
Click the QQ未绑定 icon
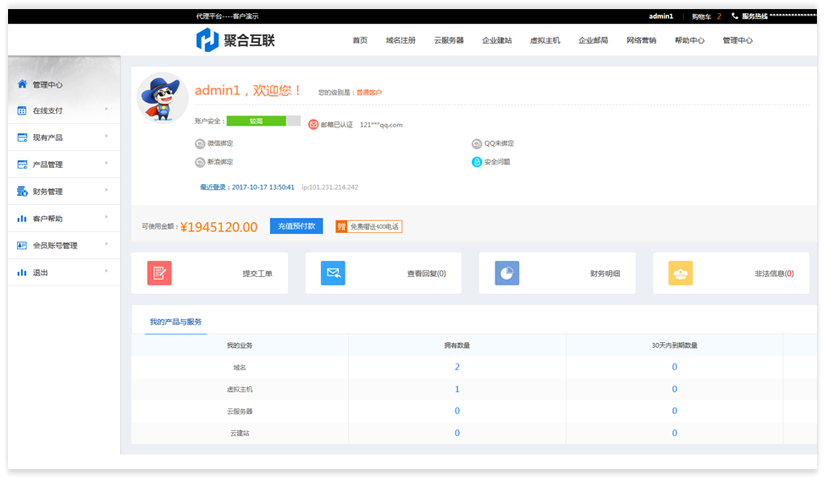(x=476, y=143)
